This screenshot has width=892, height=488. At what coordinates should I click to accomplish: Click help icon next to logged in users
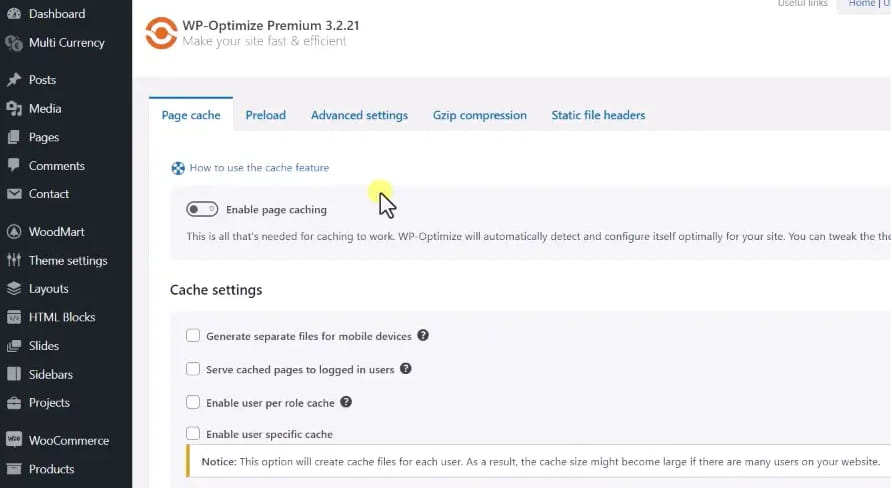406,369
